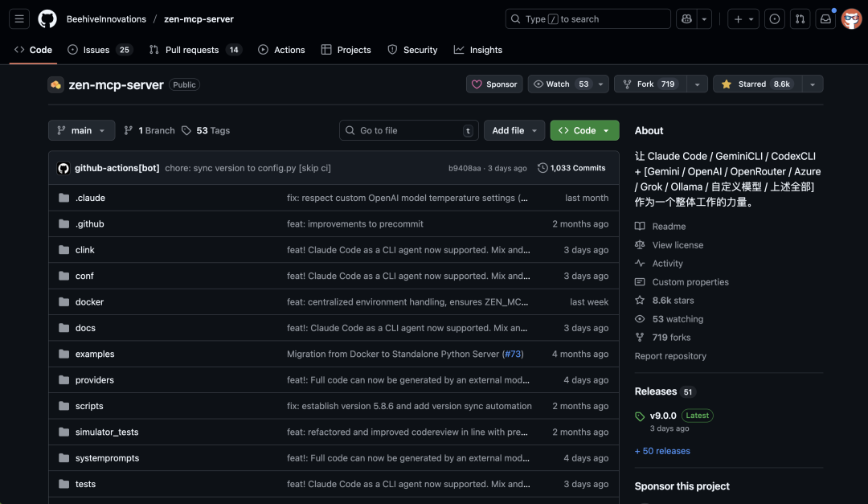Open the providers folder icon
868x504 pixels.
point(64,380)
